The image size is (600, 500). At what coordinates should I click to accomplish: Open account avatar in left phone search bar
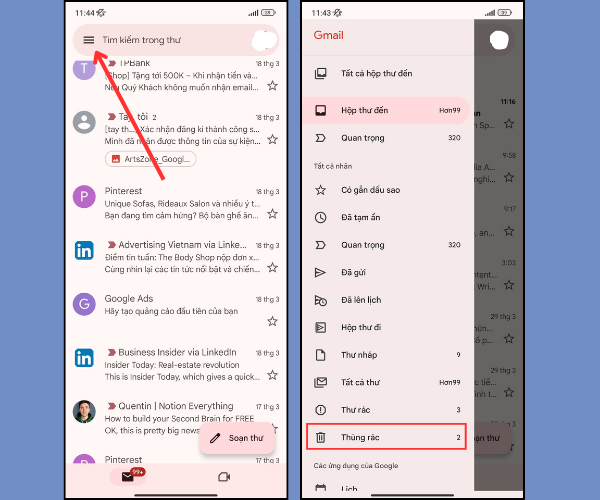coord(264,40)
